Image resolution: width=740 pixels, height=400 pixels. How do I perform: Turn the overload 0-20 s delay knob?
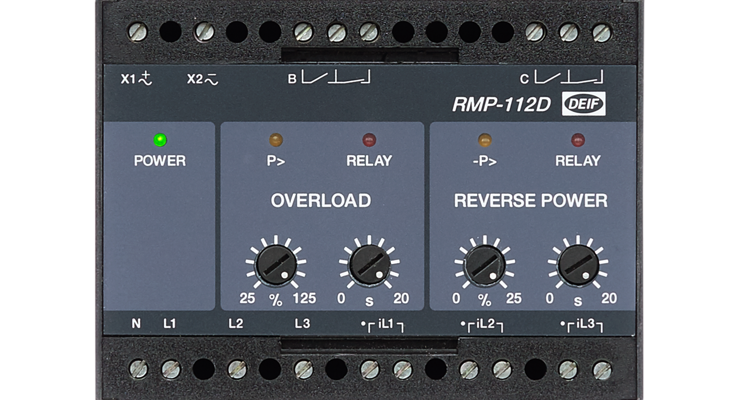pyautogui.click(x=369, y=265)
